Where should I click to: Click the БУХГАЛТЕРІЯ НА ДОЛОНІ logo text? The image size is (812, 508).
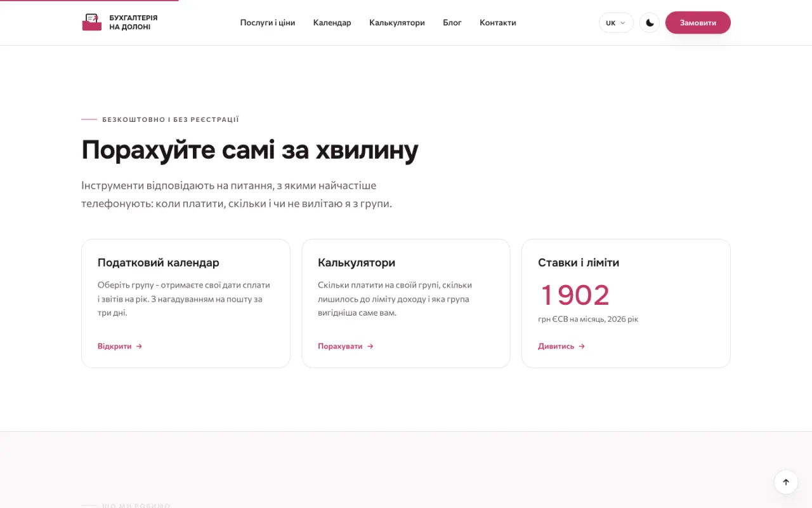tap(133, 22)
